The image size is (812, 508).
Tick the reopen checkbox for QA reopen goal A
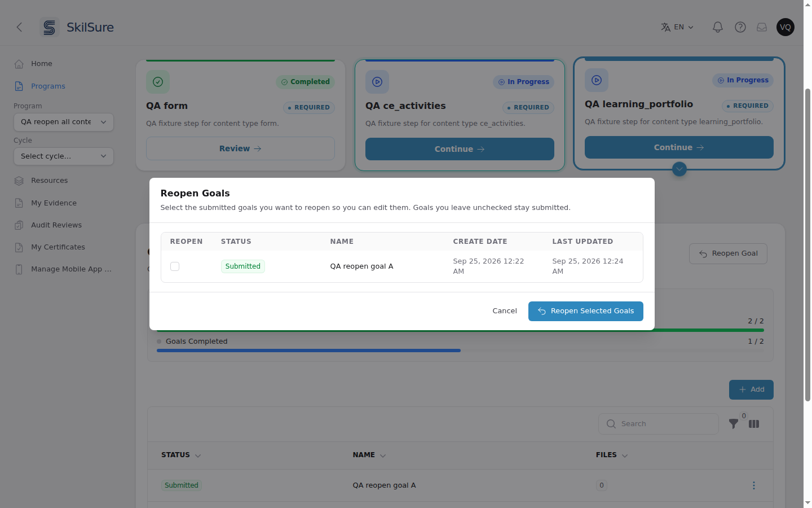(x=175, y=266)
